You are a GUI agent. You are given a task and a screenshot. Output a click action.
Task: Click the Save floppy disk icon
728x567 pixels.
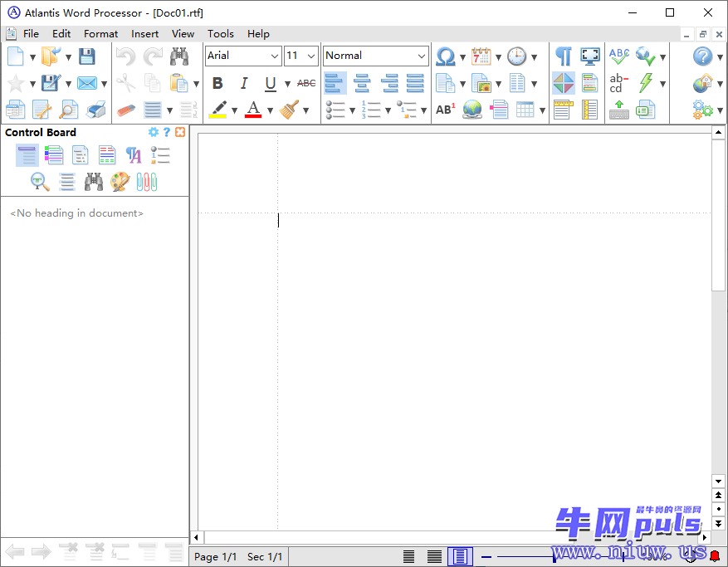[87, 56]
